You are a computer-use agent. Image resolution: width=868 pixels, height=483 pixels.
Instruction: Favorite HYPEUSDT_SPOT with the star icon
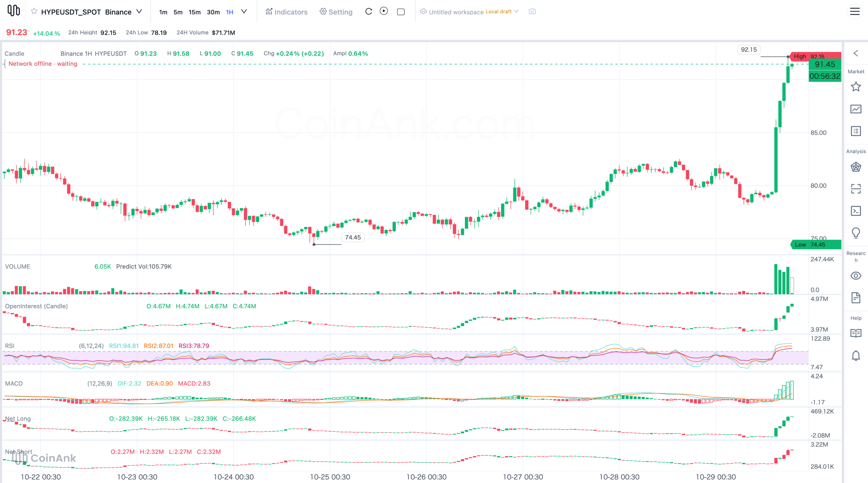(34, 12)
